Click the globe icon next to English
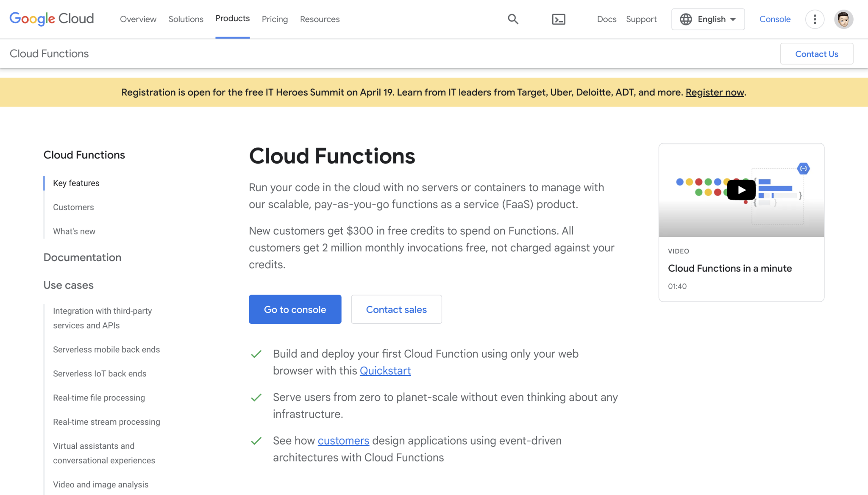Viewport: 868px width, 495px height. [685, 19]
